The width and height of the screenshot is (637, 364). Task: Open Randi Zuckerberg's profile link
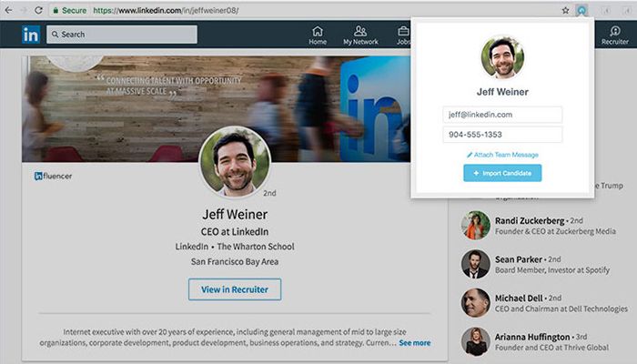pos(530,220)
